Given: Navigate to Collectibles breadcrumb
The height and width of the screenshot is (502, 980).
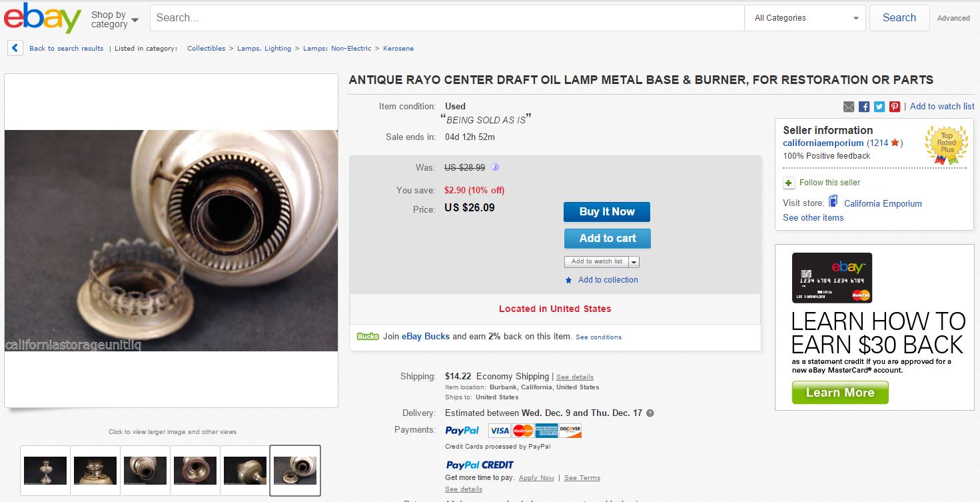Looking at the screenshot, I should tap(206, 49).
